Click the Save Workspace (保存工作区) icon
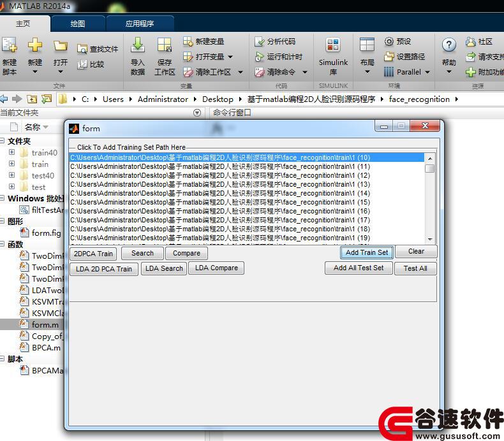Image resolution: width=504 pixels, height=441 pixels. [x=165, y=45]
